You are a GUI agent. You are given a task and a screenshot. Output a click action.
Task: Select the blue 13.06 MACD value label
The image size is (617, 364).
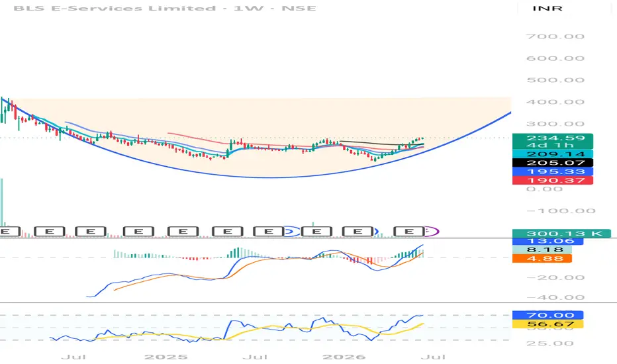[x=547, y=241]
